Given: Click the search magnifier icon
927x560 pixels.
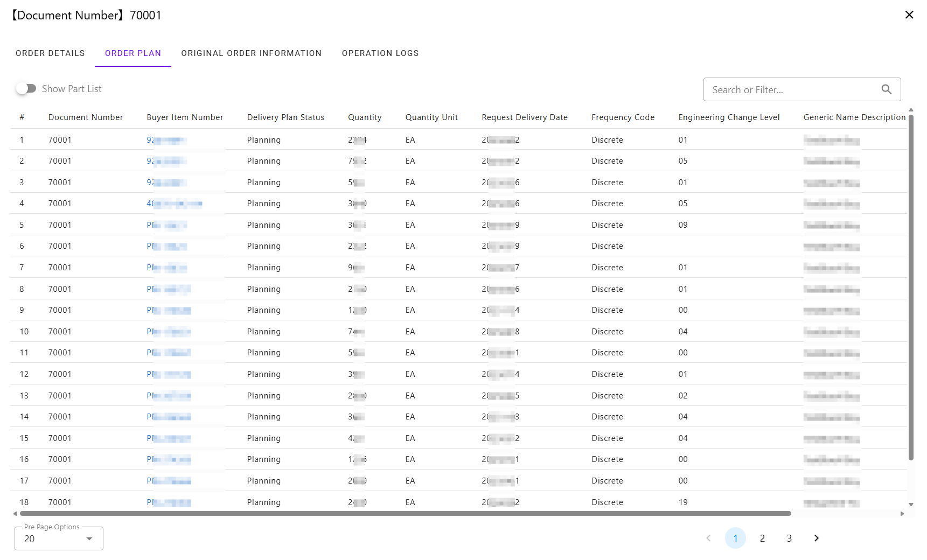Looking at the screenshot, I should point(886,89).
